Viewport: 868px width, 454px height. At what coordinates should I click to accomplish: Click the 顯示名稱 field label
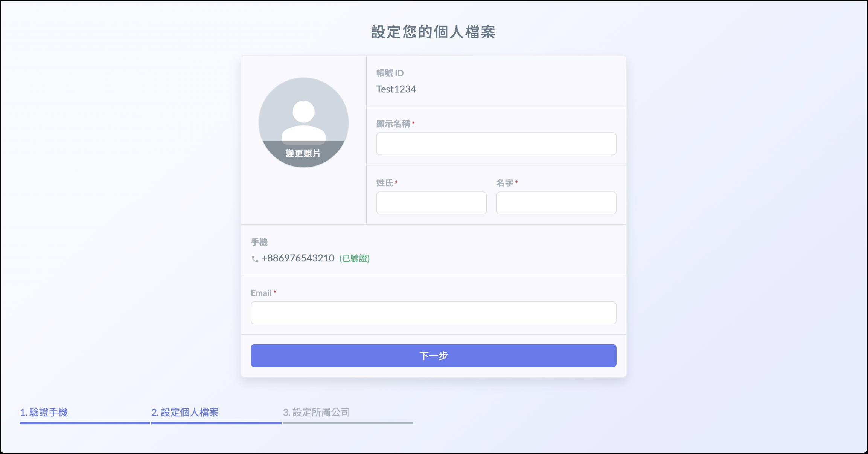point(393,124)
